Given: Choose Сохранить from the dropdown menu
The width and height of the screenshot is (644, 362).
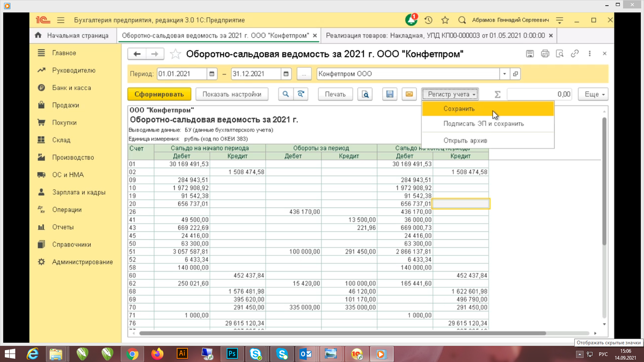Looking at the screenshot, I should tap(488, 109).
